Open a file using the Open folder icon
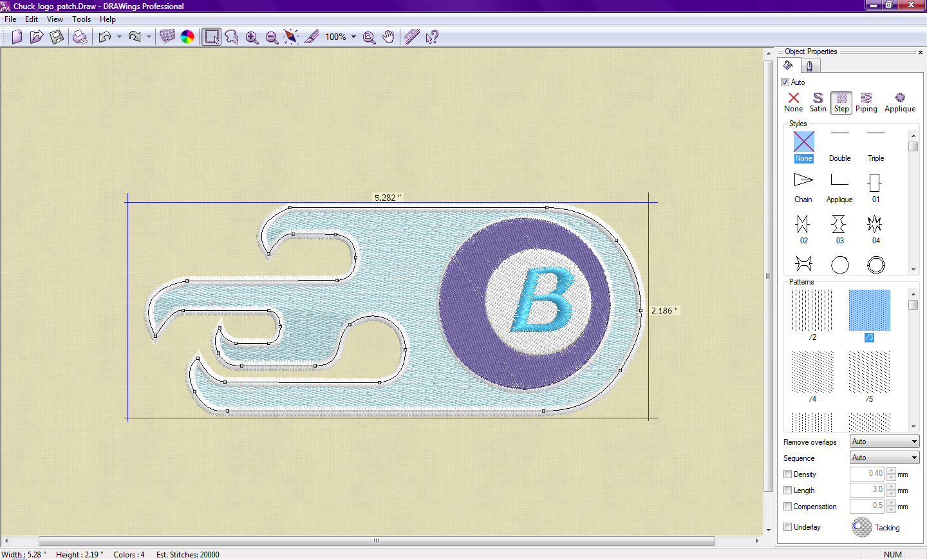The height and width of the screenshot is (560, 927). coord(37,37)
